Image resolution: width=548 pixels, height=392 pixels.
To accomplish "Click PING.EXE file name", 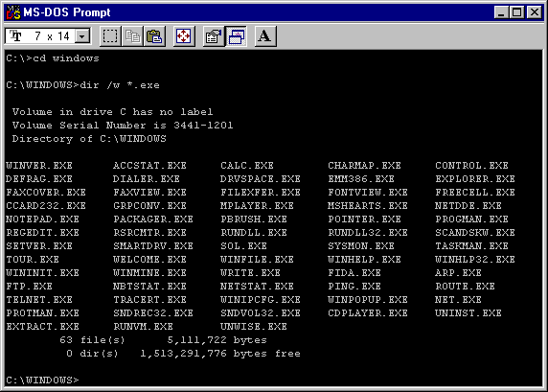I will [354, 287].
